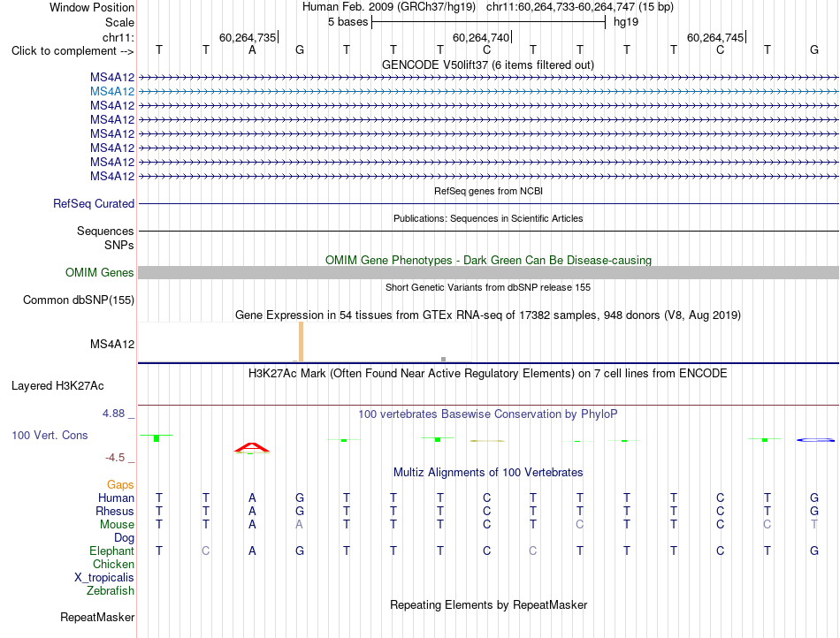The image size is (840, 638).
Task: Click the 60,264,745 position marker
Action: (716, 37)
